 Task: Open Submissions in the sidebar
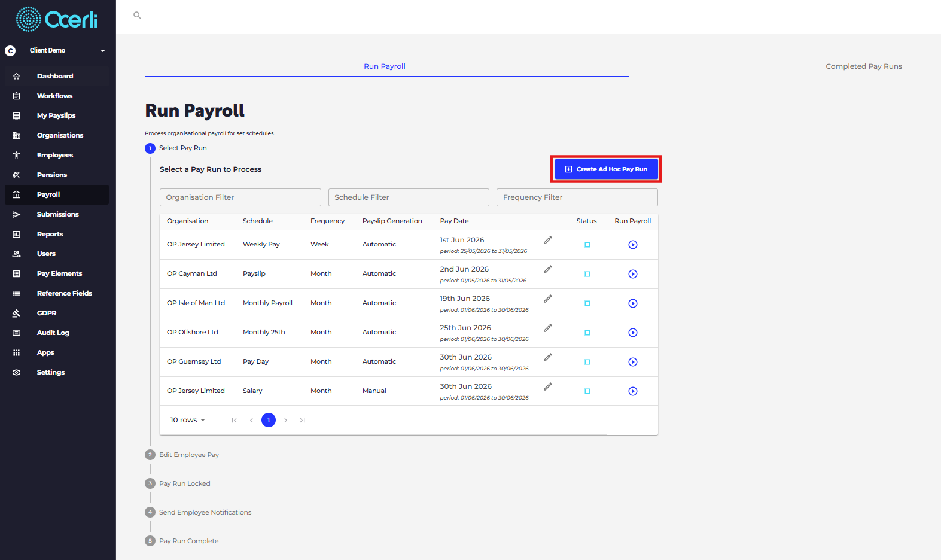pyautogui.click(x=57, y=214)
